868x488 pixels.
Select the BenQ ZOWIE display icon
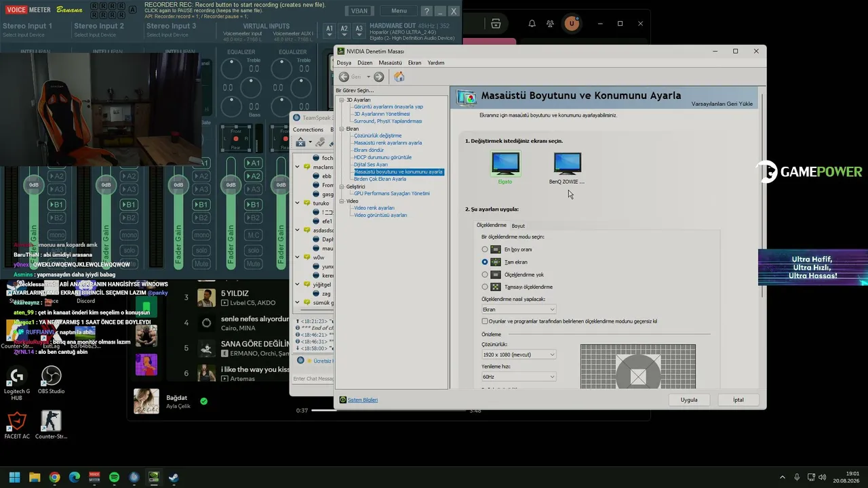coord(567,163)
